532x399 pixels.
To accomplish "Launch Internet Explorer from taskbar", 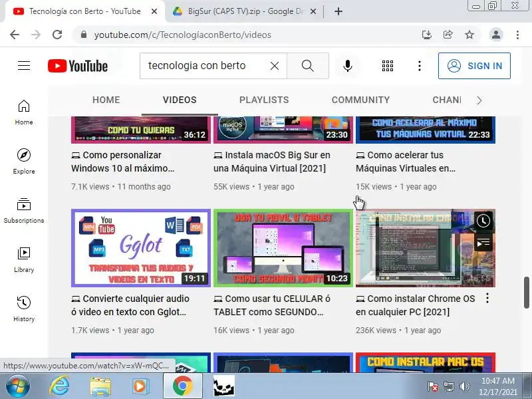I will (x=59, y=386).
